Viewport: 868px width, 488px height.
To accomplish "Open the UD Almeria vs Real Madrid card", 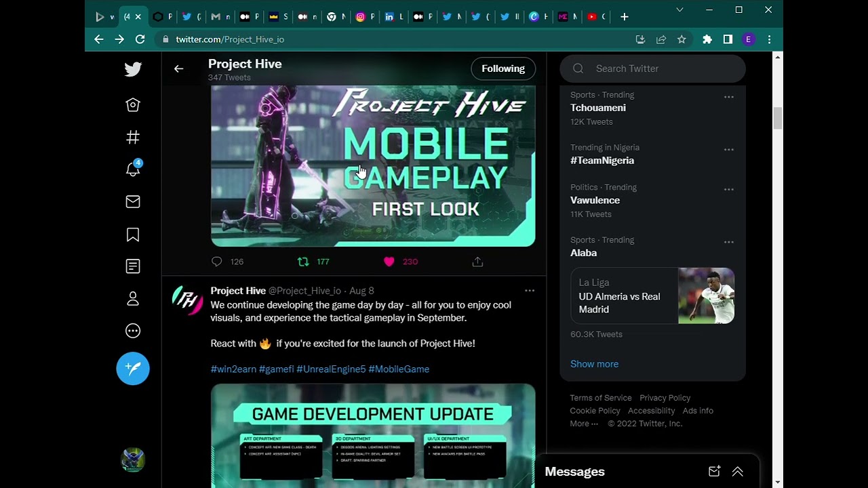I will point(652,296).
